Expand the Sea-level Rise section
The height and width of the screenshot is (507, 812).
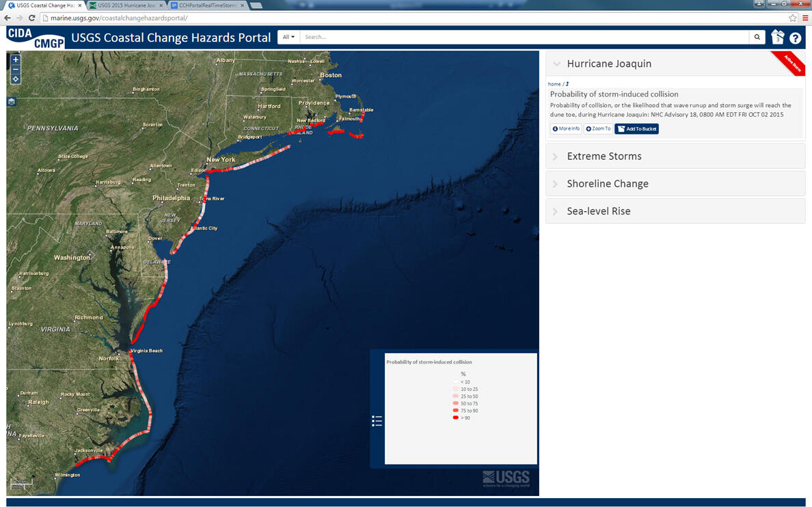(675, 211)
